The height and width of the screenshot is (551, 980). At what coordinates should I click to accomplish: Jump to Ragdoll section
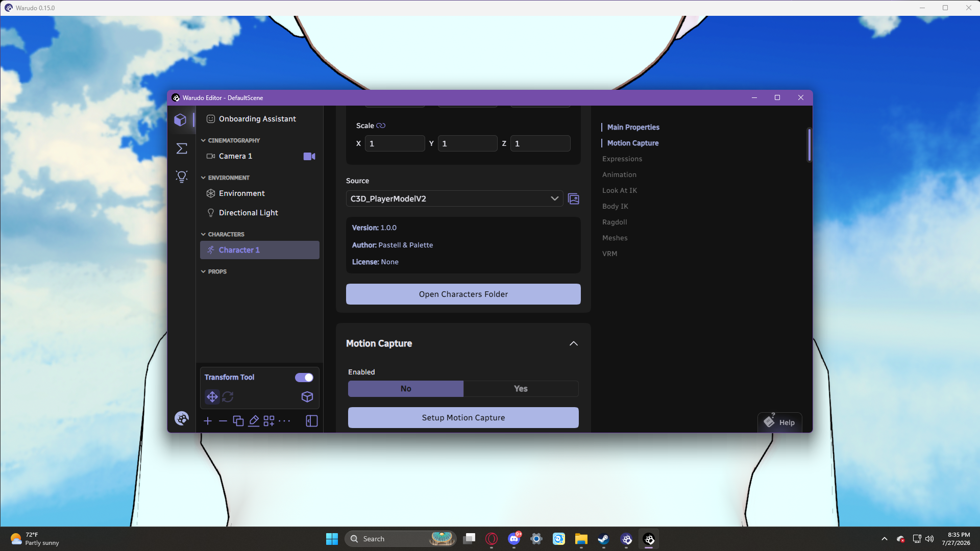[615, 222]
